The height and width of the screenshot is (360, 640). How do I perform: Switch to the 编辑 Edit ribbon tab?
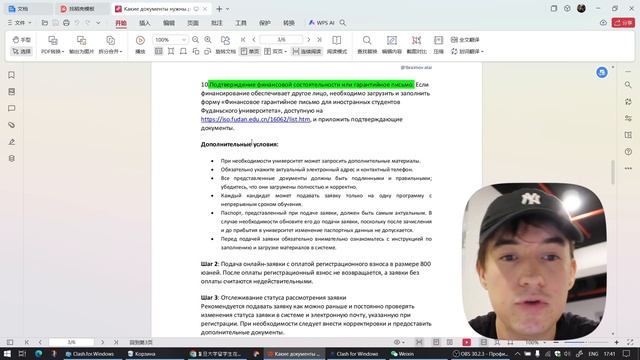click(169, 23)
